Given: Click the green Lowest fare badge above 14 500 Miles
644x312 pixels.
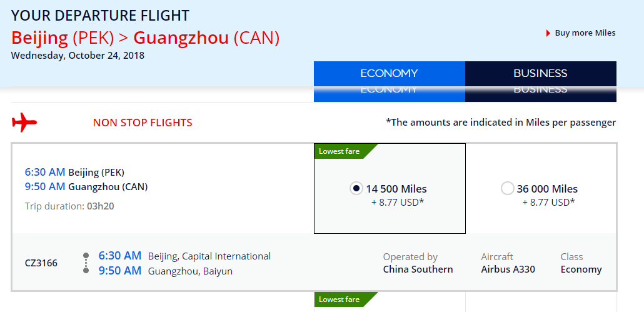Looking at the screenshot, I should tap(345, 151).
